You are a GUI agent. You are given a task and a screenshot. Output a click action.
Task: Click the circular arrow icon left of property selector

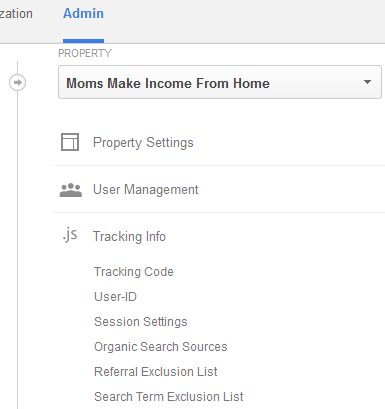(x=18, y=82)
